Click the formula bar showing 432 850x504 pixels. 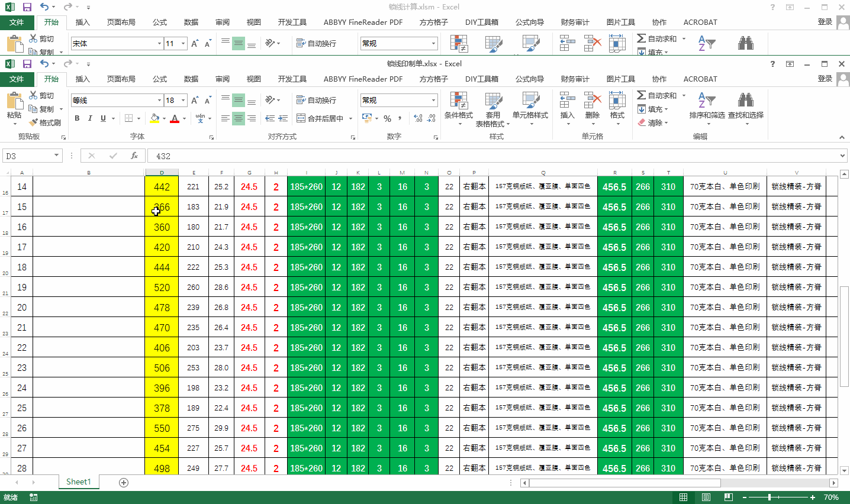tap(496, 156)
